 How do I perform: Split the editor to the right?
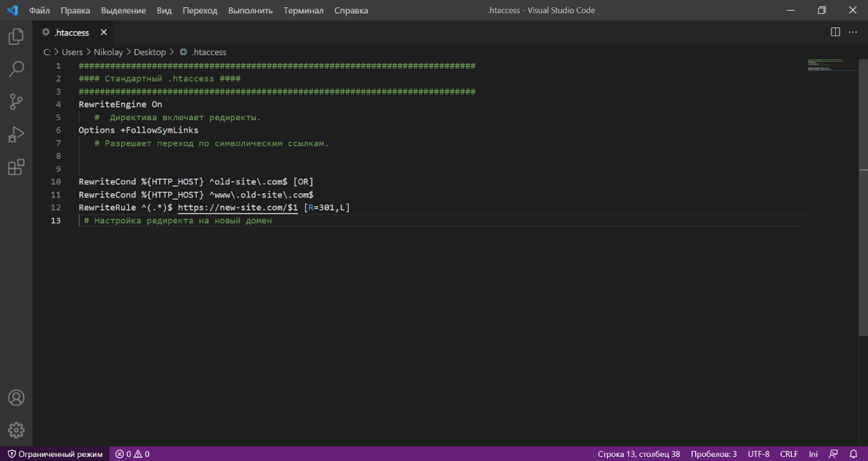click(835, 32)
